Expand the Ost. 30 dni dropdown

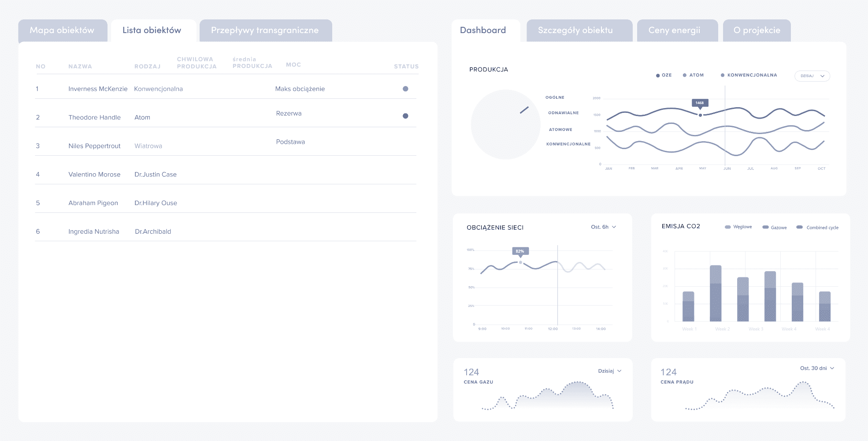pos(817,368)
